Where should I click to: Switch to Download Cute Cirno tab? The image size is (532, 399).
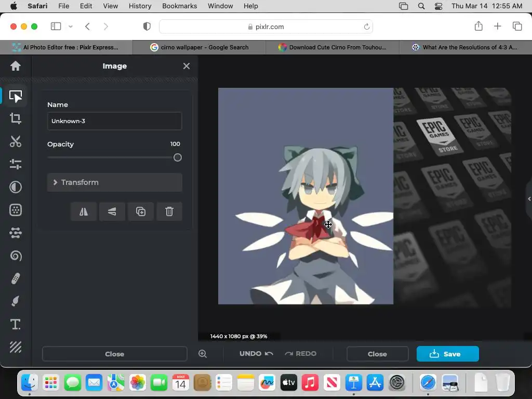(332, 47)
